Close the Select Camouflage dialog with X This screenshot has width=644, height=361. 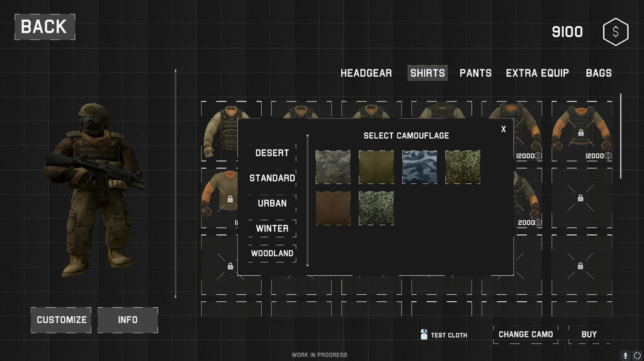pyautogui.click(x=503, y=129)
